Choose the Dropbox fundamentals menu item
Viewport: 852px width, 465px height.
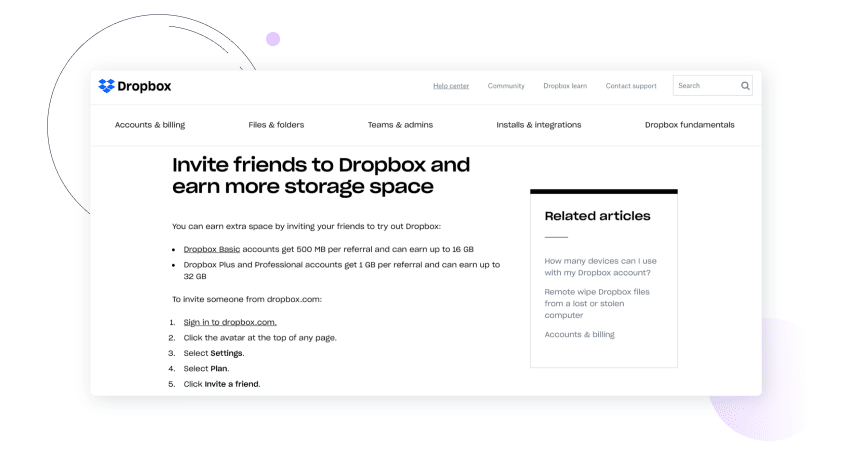(x=689, y=125)
